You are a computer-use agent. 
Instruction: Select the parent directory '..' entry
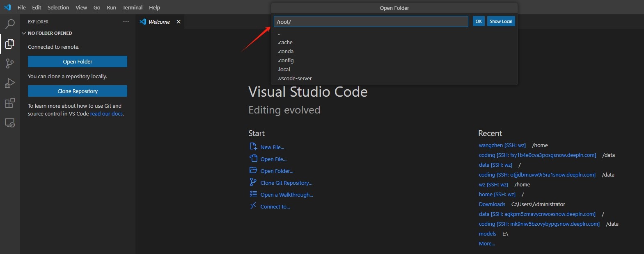tap(394, 34)
